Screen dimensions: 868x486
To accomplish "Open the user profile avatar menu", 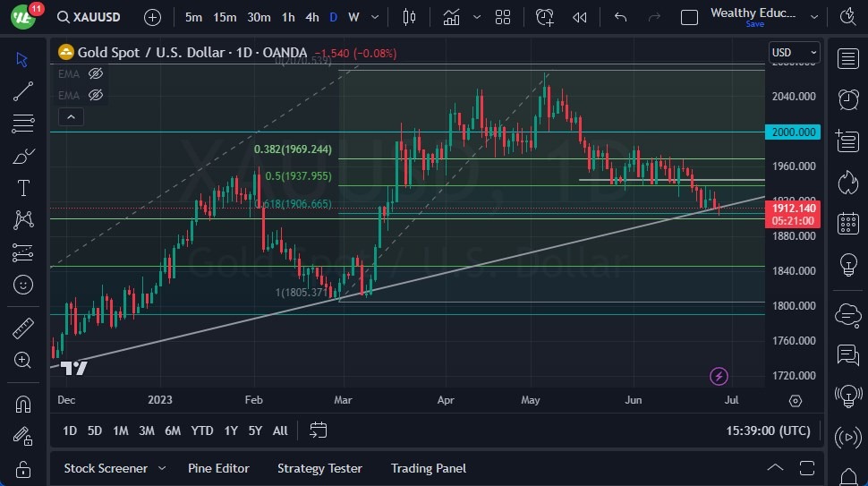I will [x=22, y=17].
